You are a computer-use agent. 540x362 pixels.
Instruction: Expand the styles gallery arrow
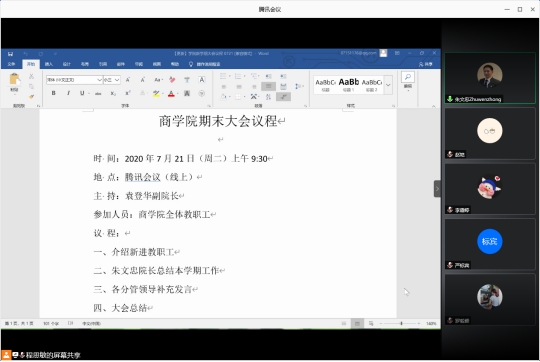point(388,85)
